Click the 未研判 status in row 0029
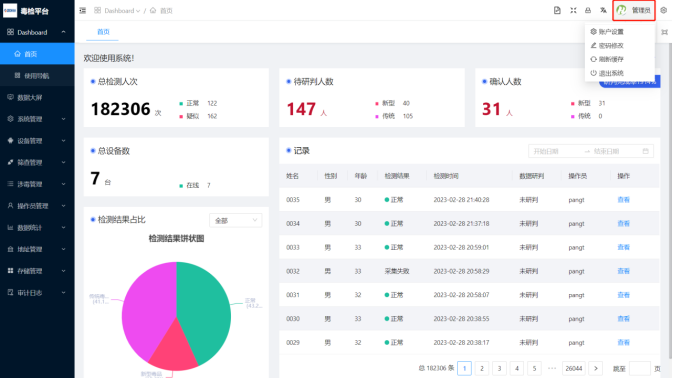Screen dimensions: 673x379 pyautogui.click(x=528, y=343)
